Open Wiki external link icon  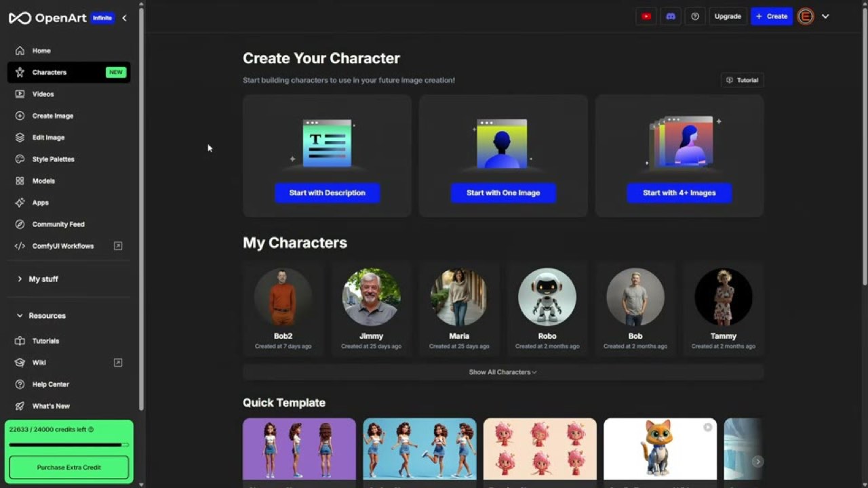[118, 363]
